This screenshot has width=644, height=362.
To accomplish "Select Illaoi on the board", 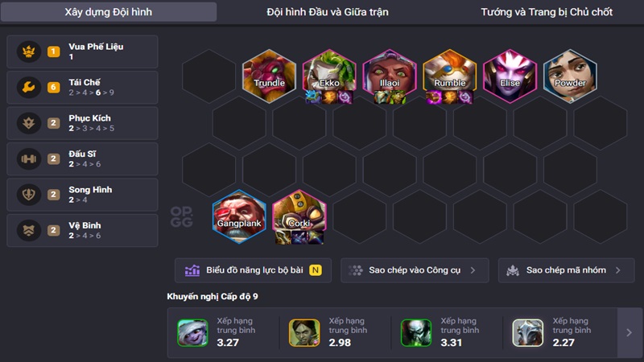I will click(x=390, y=76).
